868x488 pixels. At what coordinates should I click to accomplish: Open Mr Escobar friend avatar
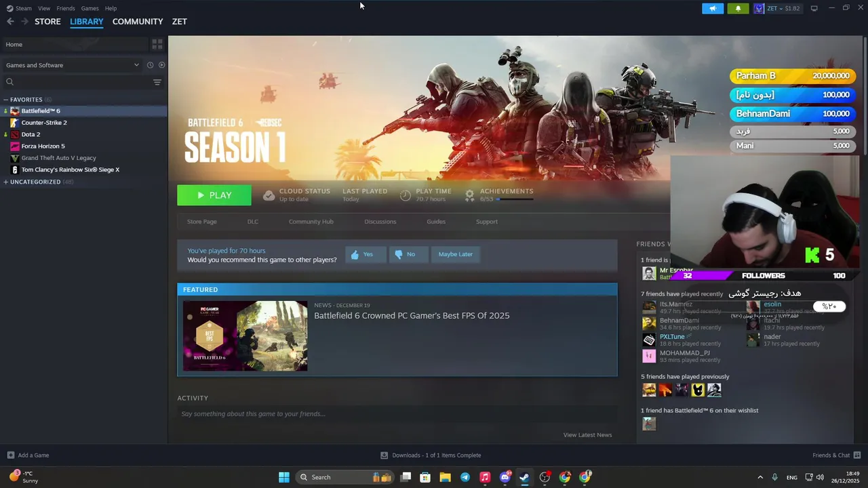point(649,273)
